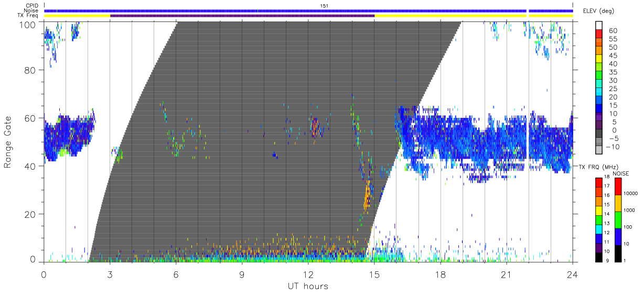
Task: Click the 45 label on ELEV colorbar
Action: pyautogui.click(x=612, y=56)
